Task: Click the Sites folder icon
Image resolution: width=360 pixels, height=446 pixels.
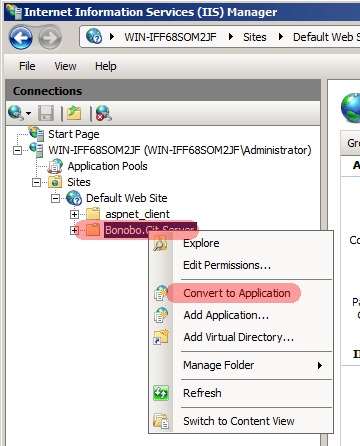Action: [55, 182]
